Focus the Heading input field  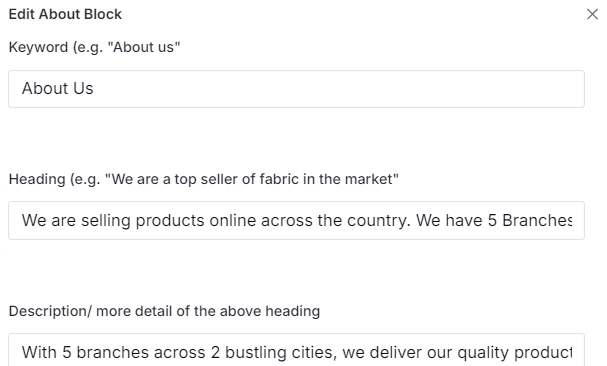pos(297,220)
